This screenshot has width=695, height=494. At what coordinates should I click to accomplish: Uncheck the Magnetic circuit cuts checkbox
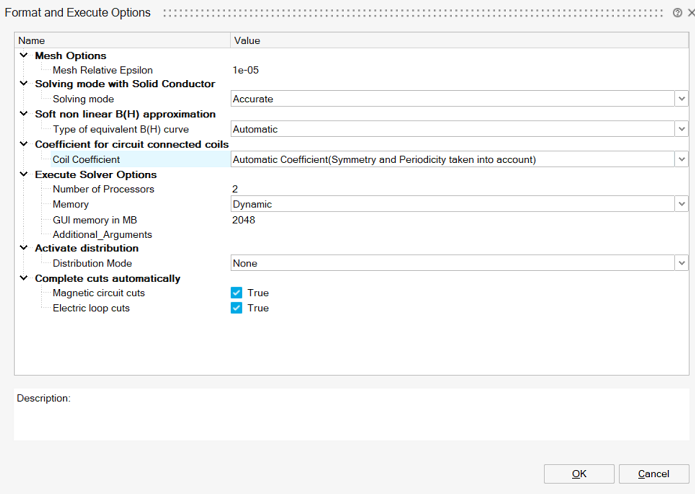(x=237, y=293)
